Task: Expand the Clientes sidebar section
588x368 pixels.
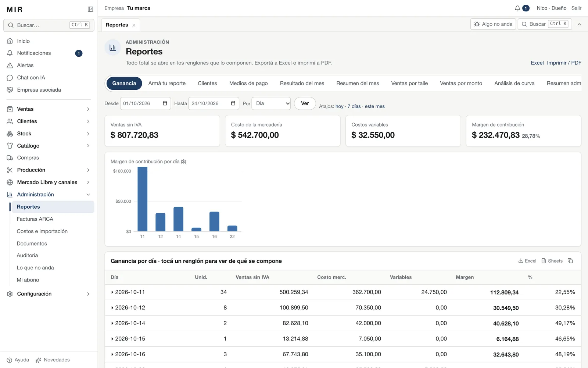Action: click(x=49, y=121)
